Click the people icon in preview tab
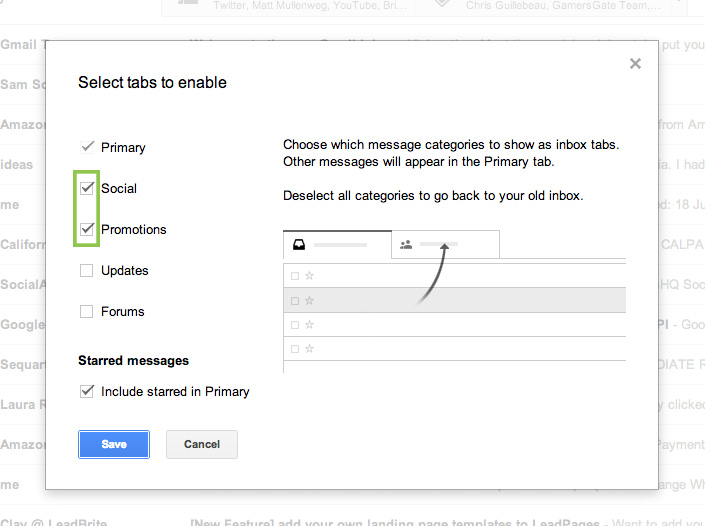This screenshot has width=705, height=526. coord(406,244)
